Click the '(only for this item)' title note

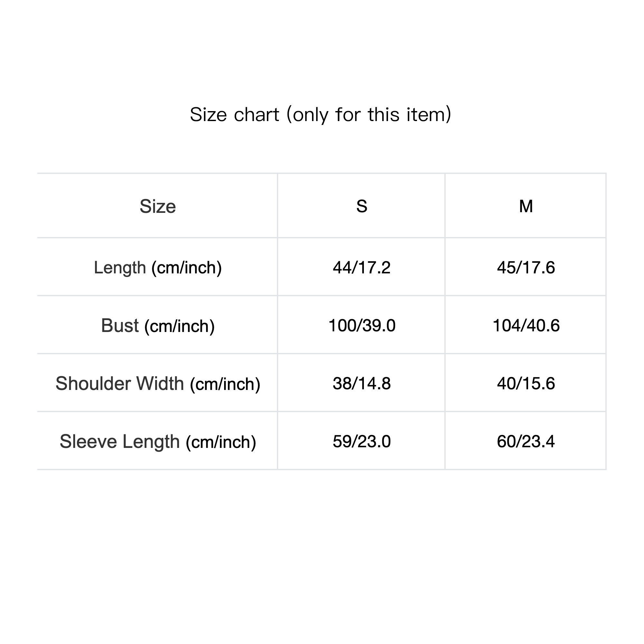[369, 115]
